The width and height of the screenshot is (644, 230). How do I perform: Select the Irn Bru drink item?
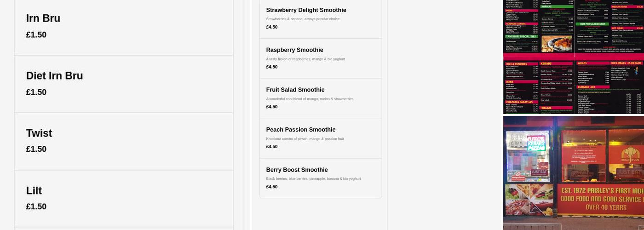point(43,18)
